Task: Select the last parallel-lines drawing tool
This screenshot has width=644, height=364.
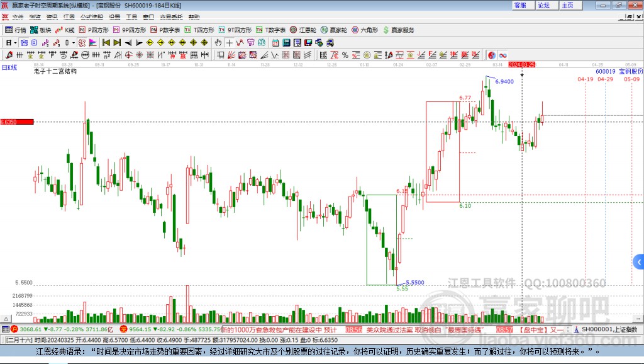Action: (308, 55)
